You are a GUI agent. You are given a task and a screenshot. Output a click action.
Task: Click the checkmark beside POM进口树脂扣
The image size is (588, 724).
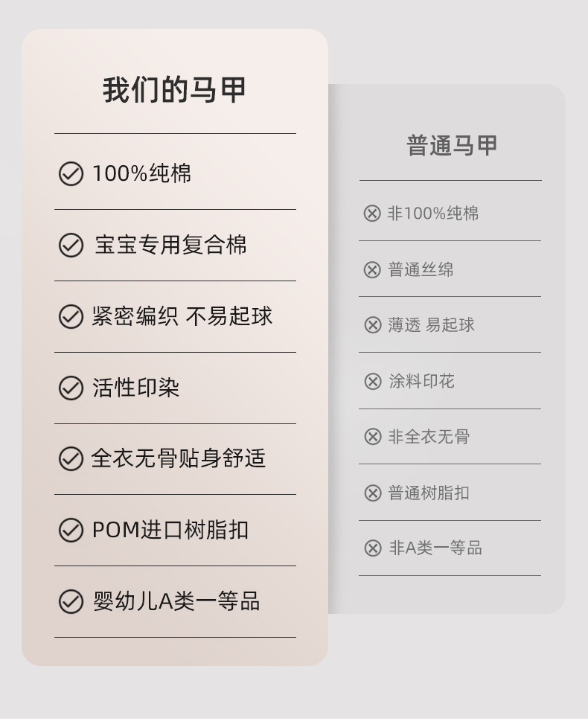[x=71, y=531]
